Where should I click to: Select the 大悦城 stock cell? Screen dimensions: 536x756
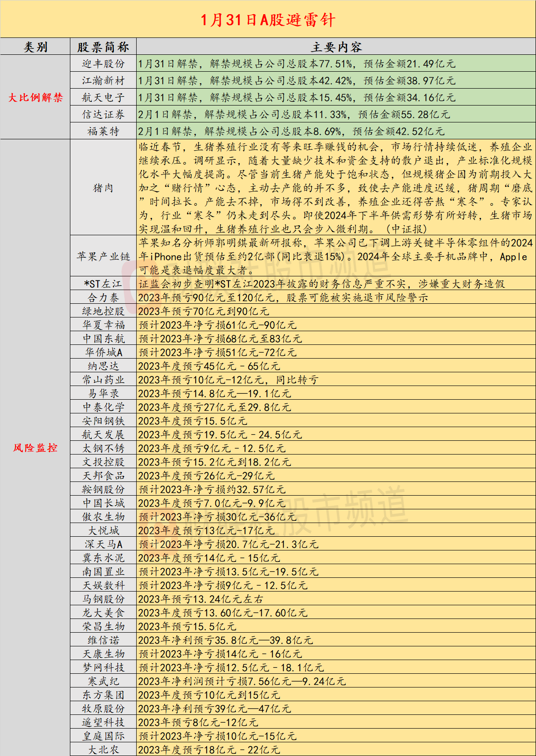coord(103,530)
